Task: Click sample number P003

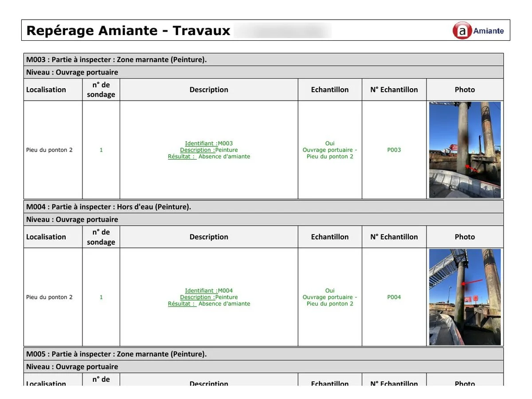Action: coord(394,150)
